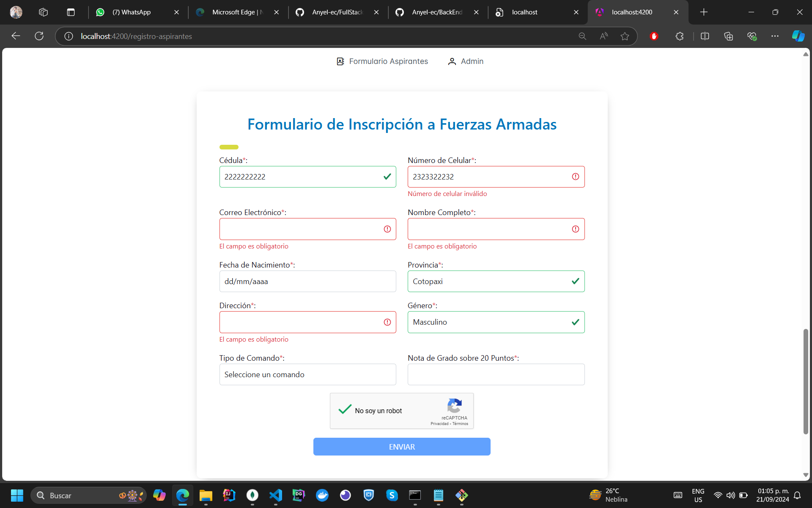This screenshot has width=812, height=508.
Task: Switch input language ENG US
Action: (698, 495)
